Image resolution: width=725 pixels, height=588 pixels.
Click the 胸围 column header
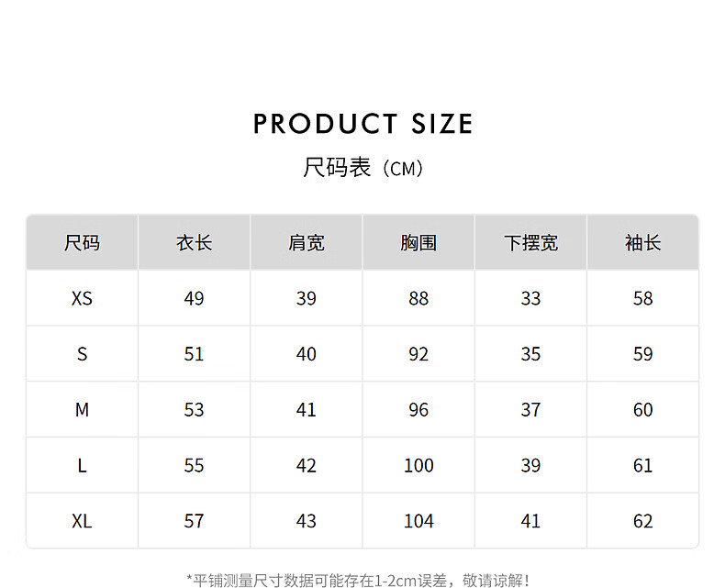pos(418,243)
